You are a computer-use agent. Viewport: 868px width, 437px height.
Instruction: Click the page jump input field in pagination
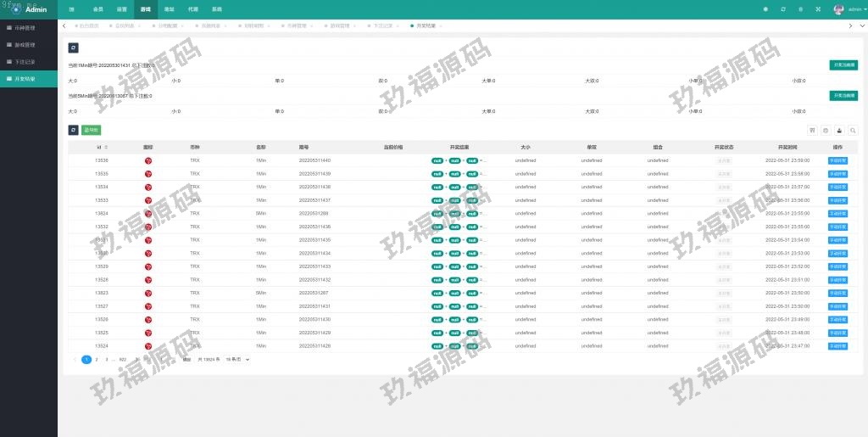tap(160, 360)
